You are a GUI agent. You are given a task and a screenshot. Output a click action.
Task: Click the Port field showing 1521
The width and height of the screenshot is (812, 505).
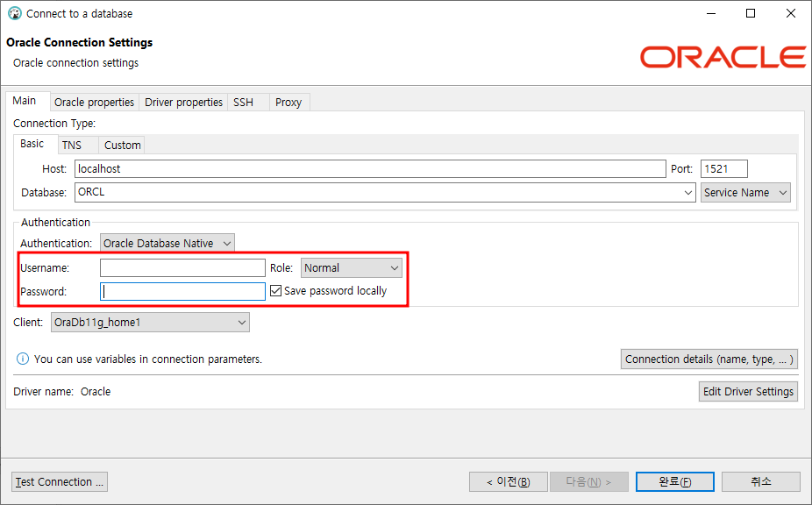[x=724, y=169]
